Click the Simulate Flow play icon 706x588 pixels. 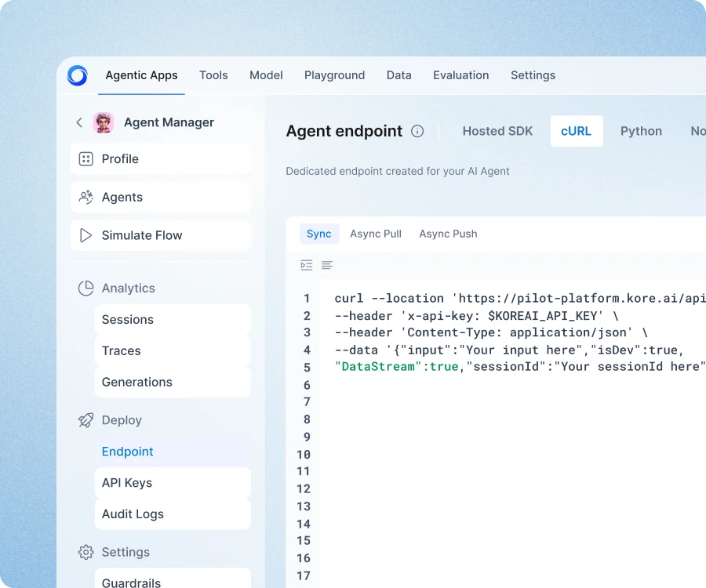point(86,235)
